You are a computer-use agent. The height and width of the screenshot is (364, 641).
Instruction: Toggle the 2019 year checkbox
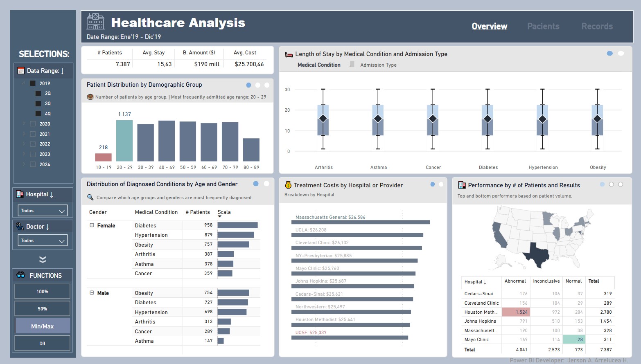(x=33, y=83)
